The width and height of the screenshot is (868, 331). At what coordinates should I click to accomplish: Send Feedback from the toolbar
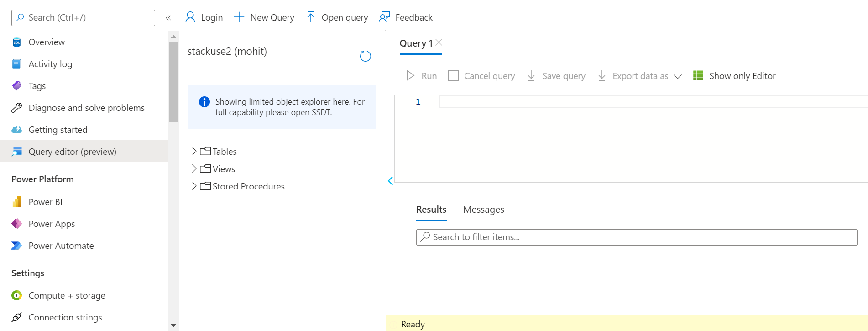(406, 17)
